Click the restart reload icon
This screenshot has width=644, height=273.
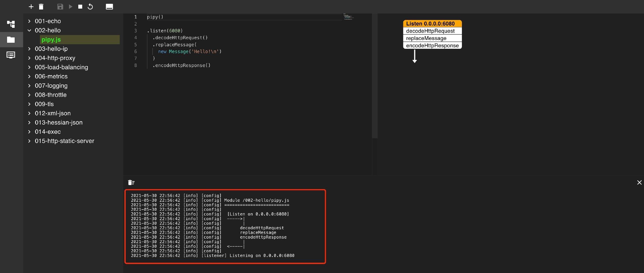pos(90,7)
